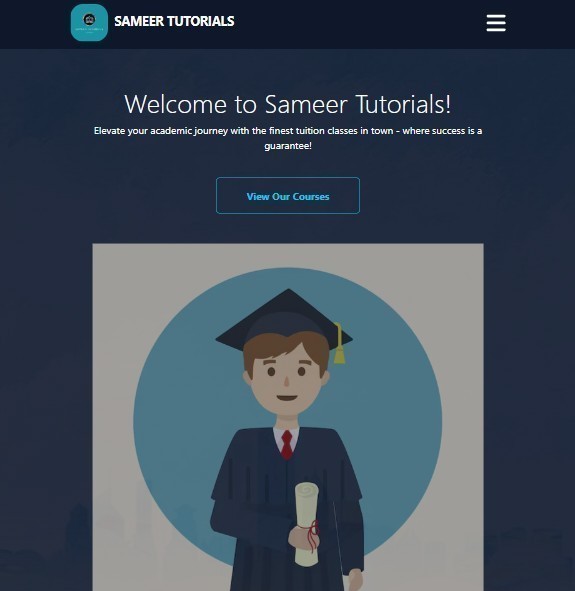Click the yellow tassel on the cap
This screenshot has width=575, height=591.
click(339, 343)
